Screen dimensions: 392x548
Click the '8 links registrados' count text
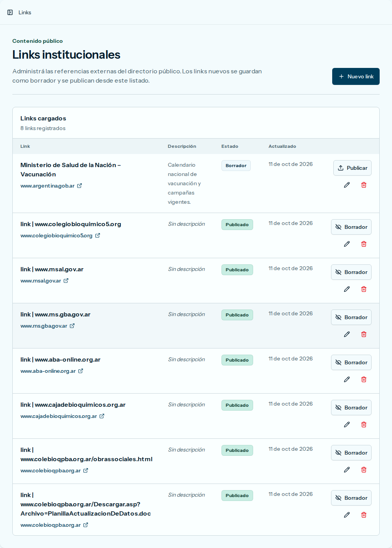[x=43, y=128]
